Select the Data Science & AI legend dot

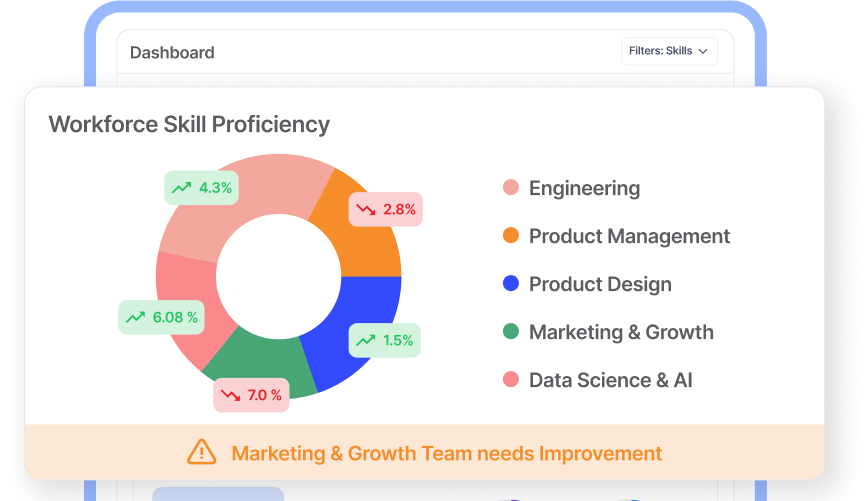pos(510,380)
